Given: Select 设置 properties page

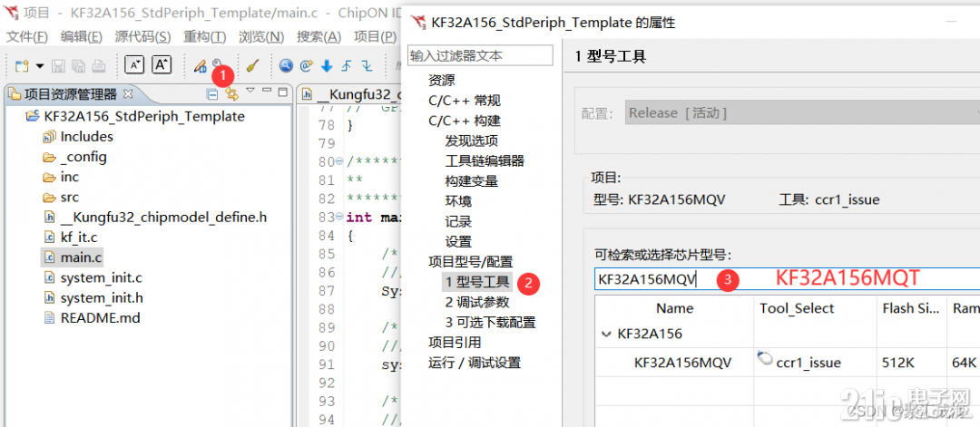Looking at the screenshot, I should point(458,241).
